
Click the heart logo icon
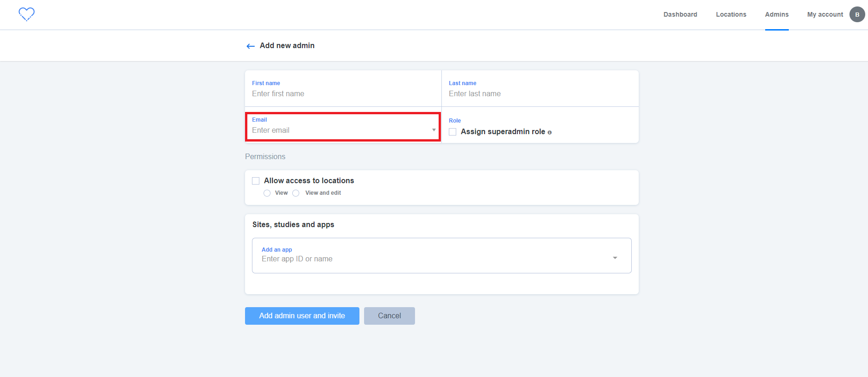coord(26,14)
